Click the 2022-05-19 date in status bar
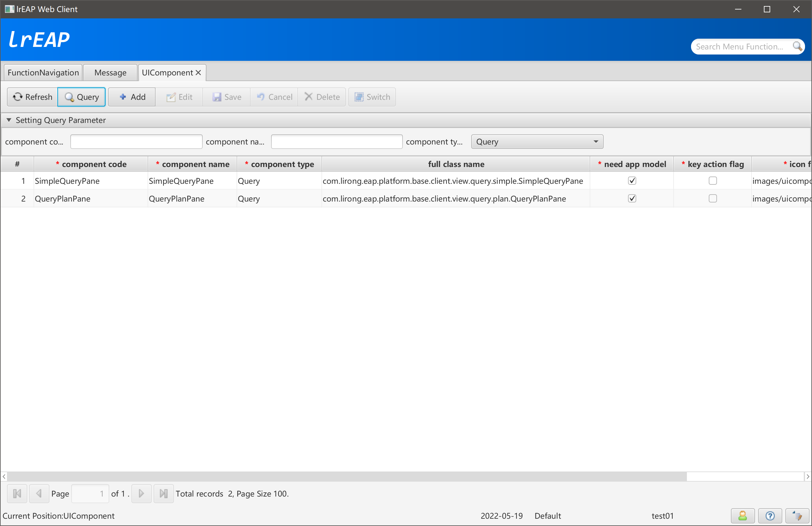Image resolution: width=812 pixels, height=526 pixels. [502, 516]
